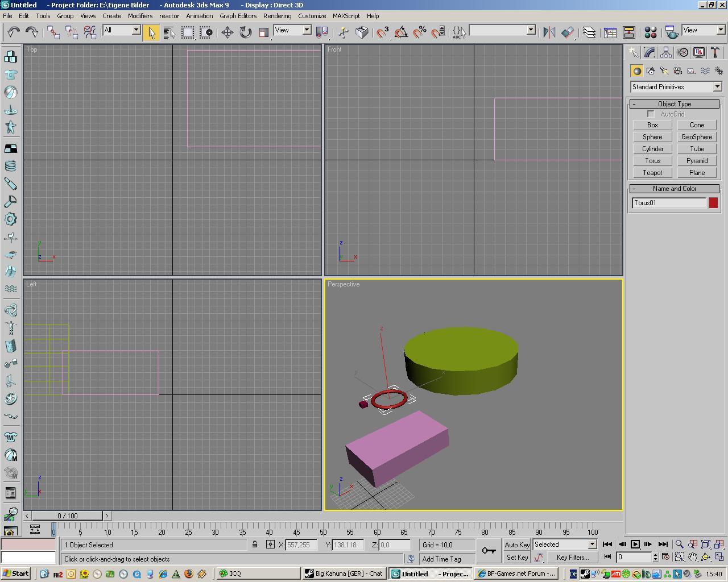Click the Key Filters button
This screenshot has width=728, height=582.
point(572,558)
